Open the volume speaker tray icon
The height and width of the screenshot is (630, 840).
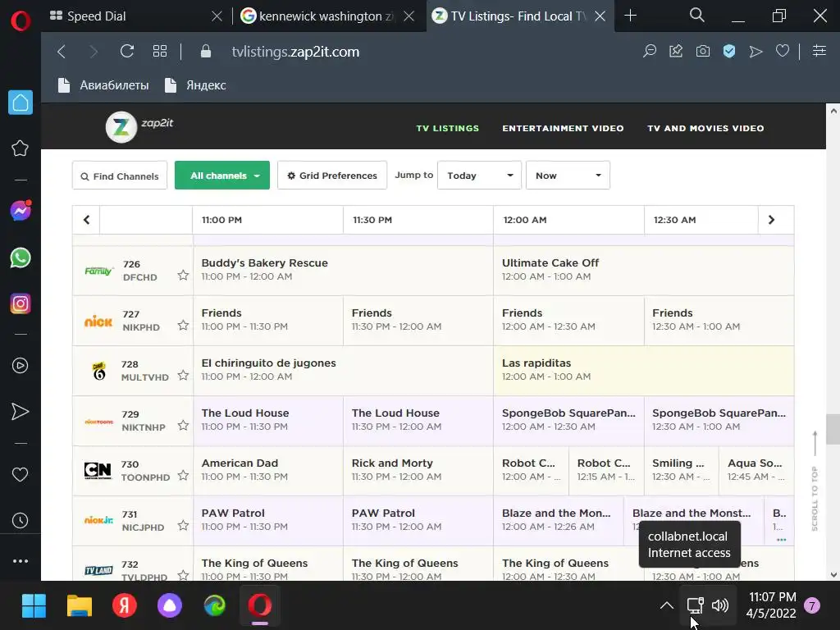click(720, 605)
